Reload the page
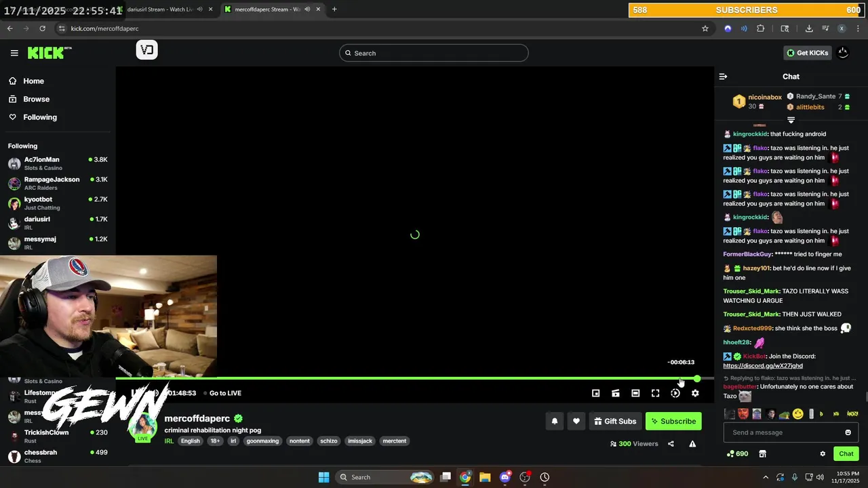Viewport: 868px width, 488px height. (42, 28)
